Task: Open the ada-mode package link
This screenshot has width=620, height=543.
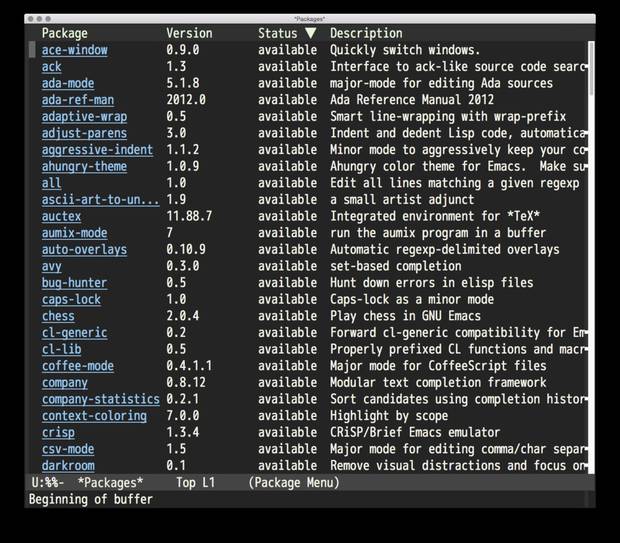Action: click(x=68, y=83)
